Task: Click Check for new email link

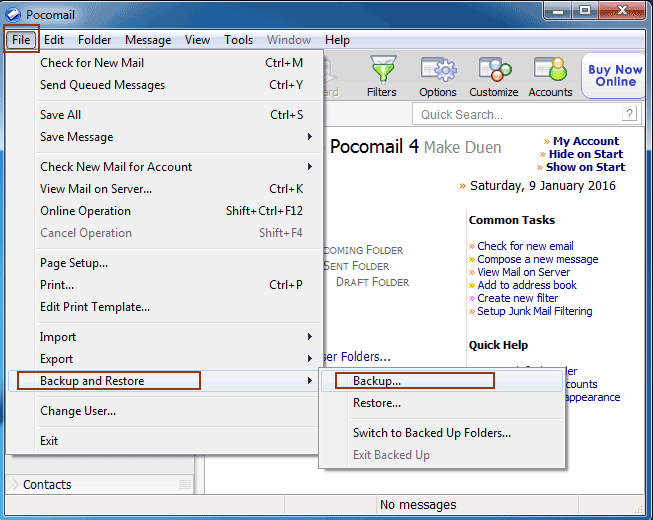Action: coord(525,246)
